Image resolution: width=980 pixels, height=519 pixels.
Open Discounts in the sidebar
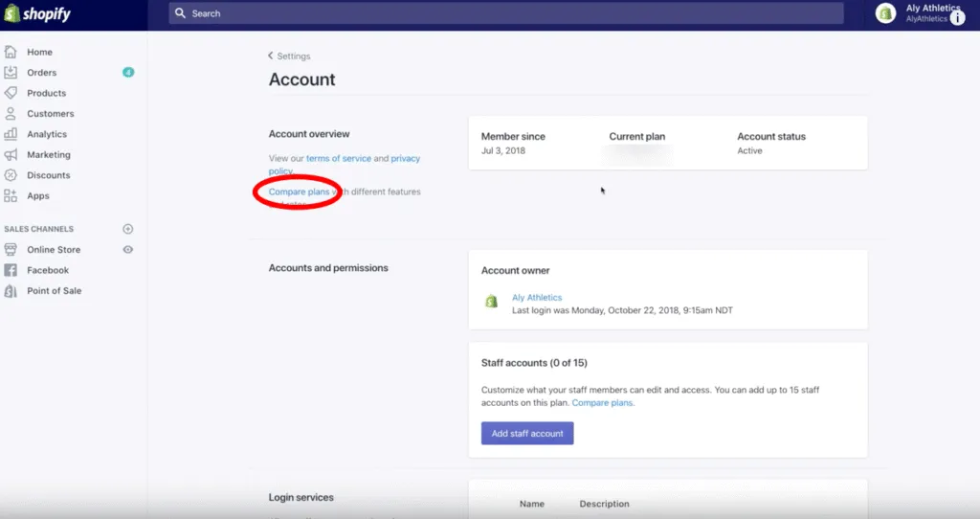coord(49,175)
